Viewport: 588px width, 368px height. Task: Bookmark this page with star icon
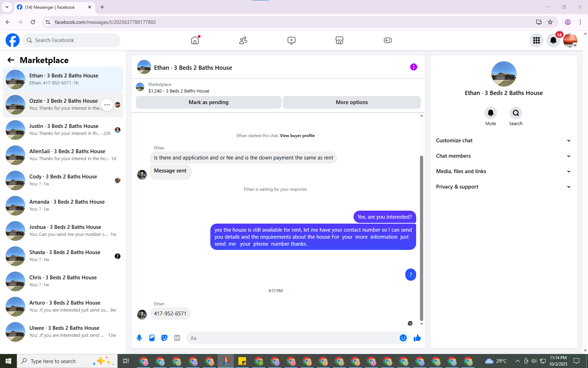[x=550, y=22]
